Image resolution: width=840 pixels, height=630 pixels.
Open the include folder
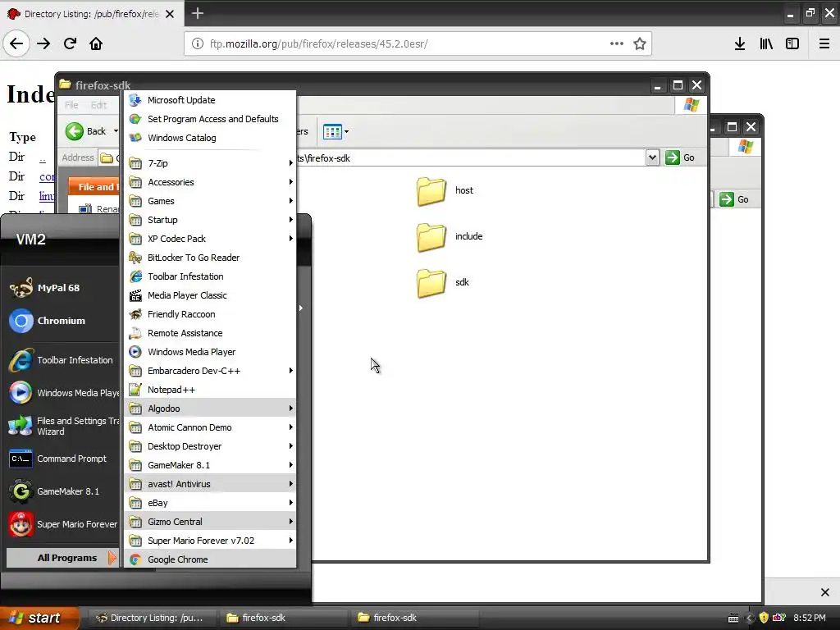tap(449, 237)
